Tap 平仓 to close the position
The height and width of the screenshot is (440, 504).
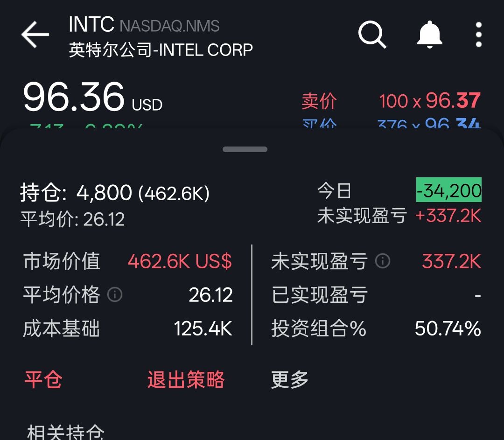(43, 380)
